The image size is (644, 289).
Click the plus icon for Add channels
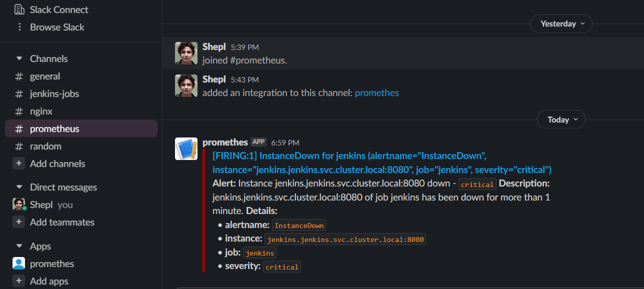pyautogui.click(x=18, y=163)
